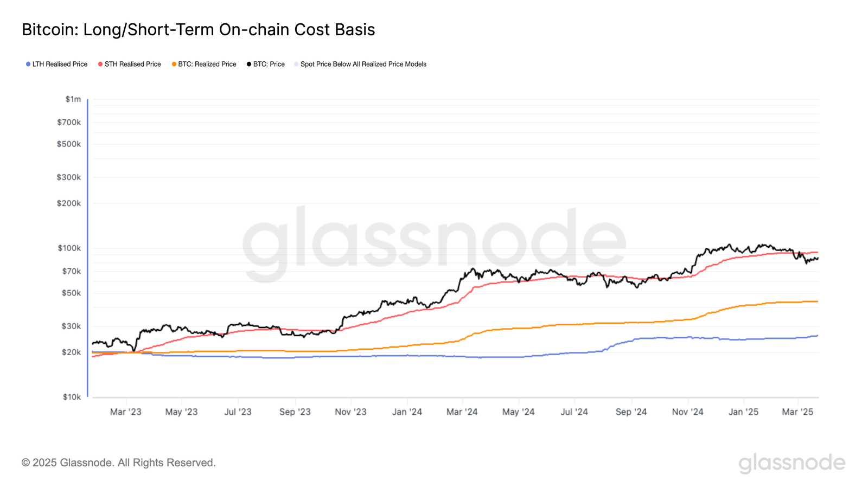
Task: Click the Nov '24 x-axis label
Action: 687,412
